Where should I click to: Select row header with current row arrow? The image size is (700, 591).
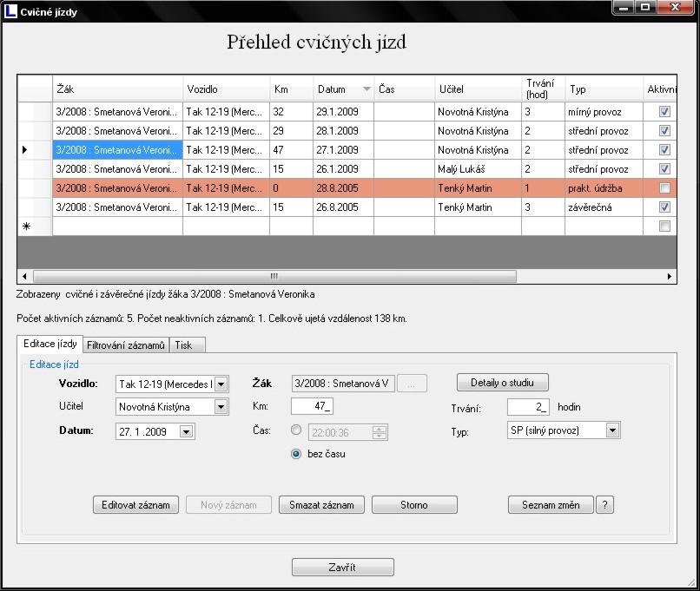pos(25,150)
